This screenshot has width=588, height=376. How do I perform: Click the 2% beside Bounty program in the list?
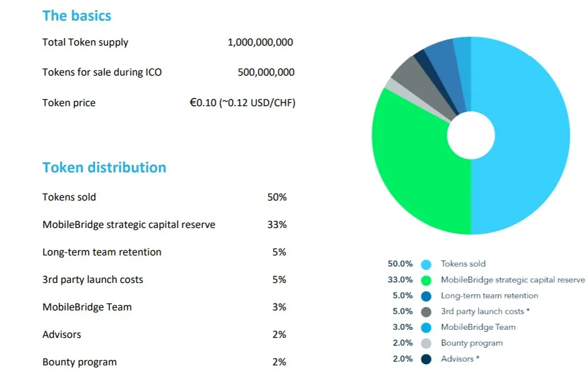[279, 362]
